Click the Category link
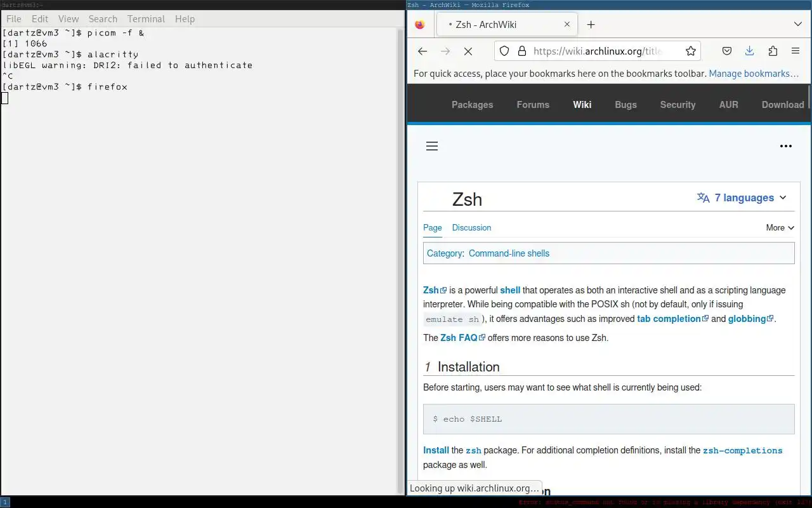812x508 pixels. click(x=444, y=253)
